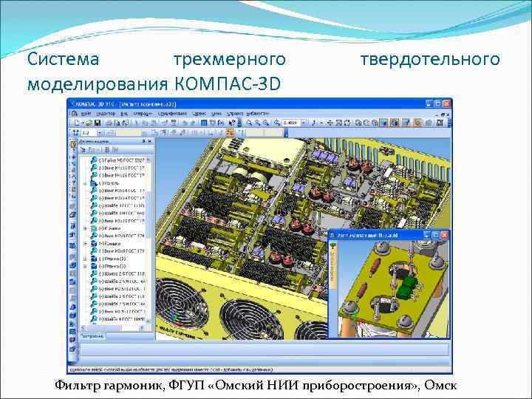Viewport: 532px width, 399px height.
Task: Expand the tree node with green component icon
Action: pos(85,228)
